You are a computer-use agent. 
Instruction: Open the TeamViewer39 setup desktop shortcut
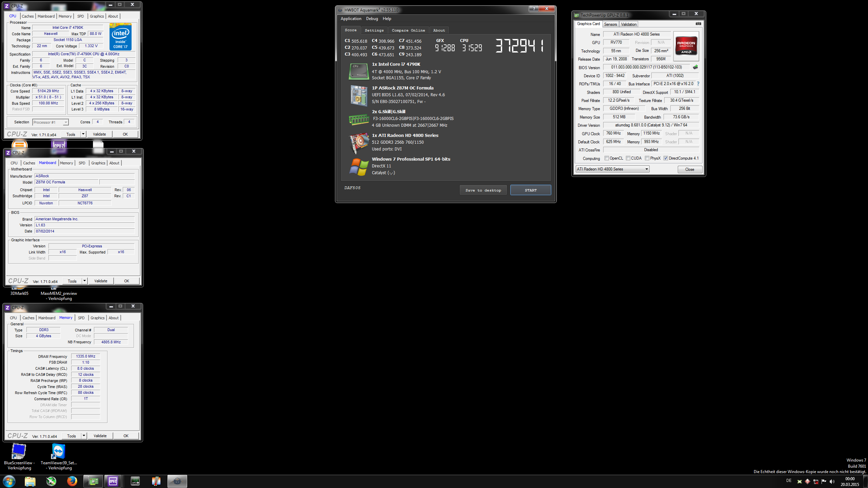tap(59, 456)
